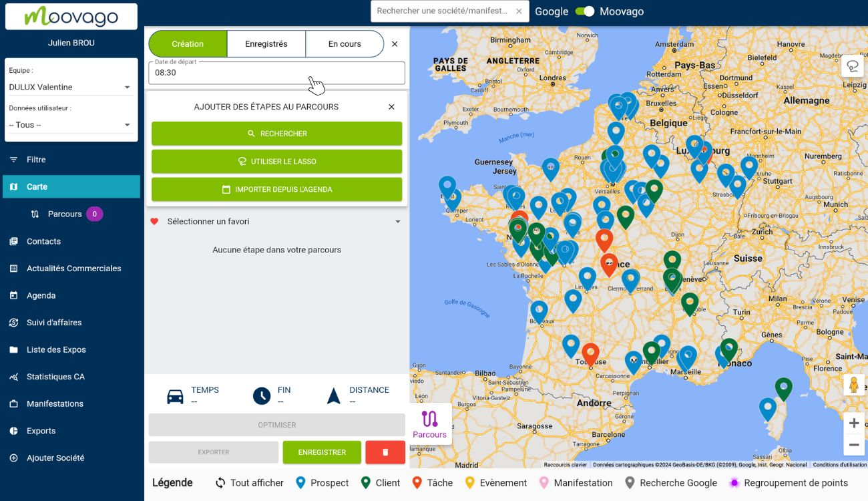
Task: Click the Exports pie icon
Action: point(13,431)
